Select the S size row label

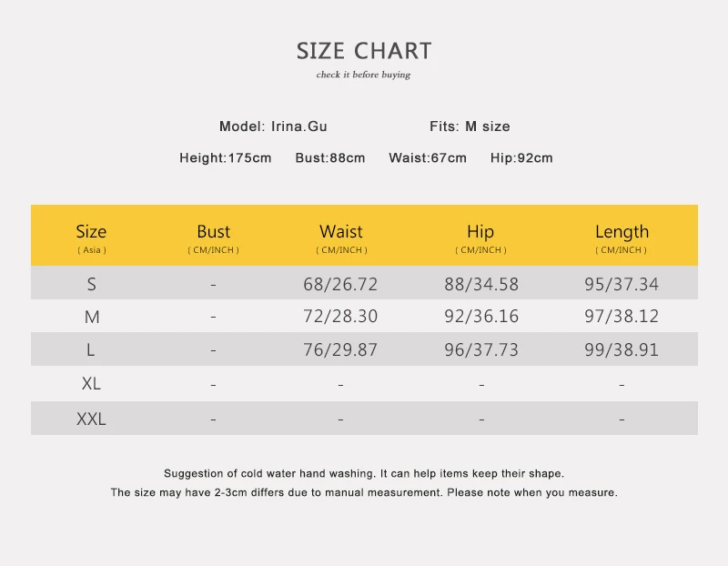[x=92, y=284]
